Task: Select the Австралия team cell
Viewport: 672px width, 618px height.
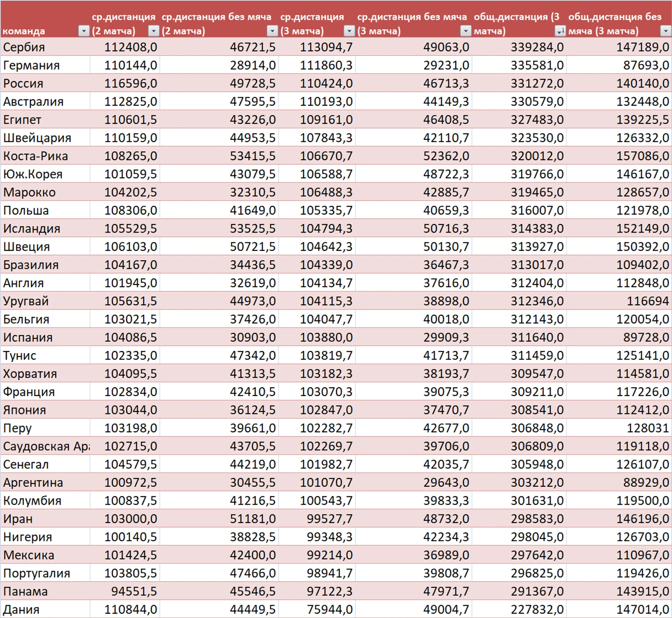Action: [45, 101]
